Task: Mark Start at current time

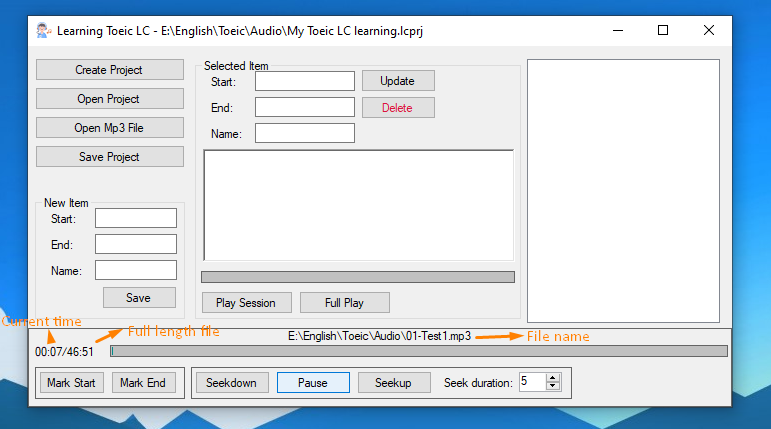Action: [71, 383]
